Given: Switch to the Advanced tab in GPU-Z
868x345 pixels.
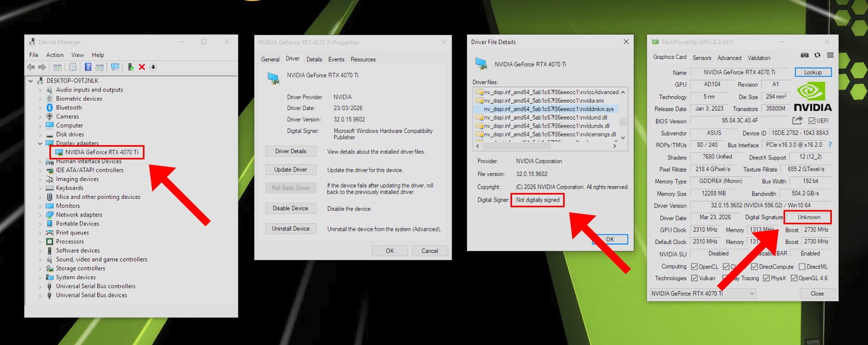Looking at the screenshot, I should (729, 58).
